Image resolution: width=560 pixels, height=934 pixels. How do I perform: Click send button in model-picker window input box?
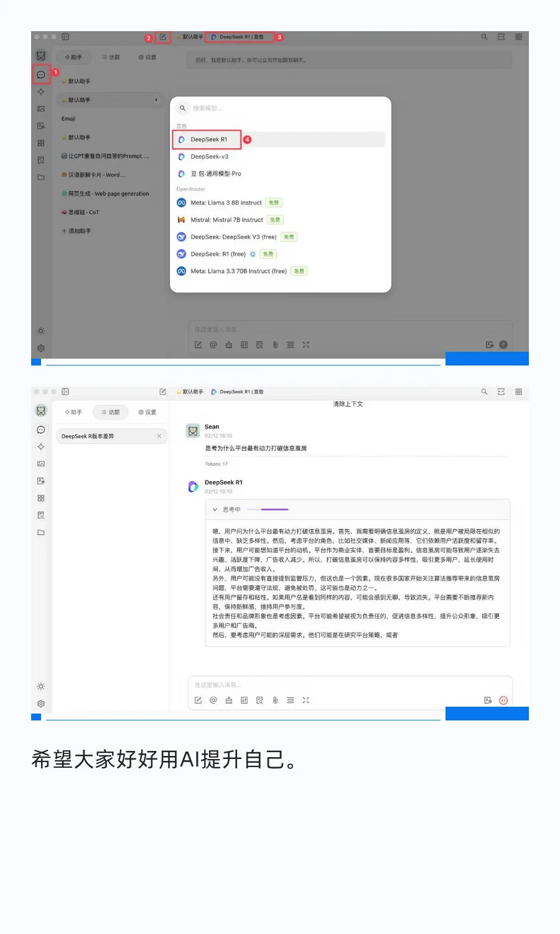coord(503,344)
